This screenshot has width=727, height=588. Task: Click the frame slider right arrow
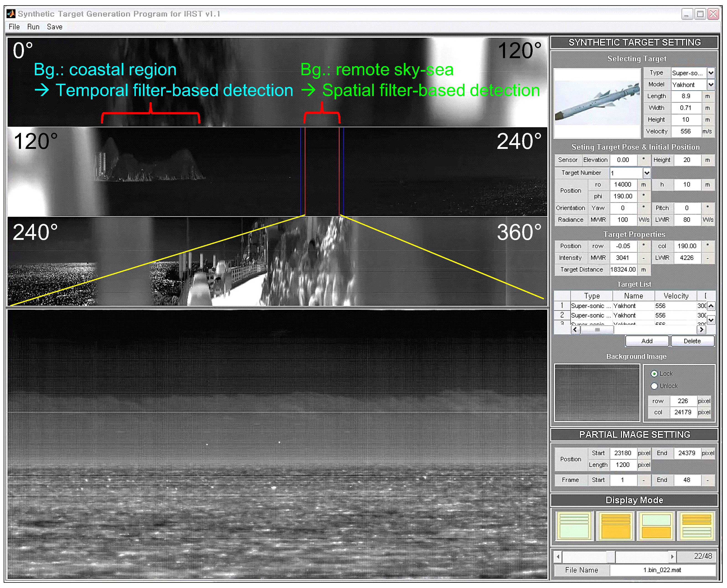point(672,557)
